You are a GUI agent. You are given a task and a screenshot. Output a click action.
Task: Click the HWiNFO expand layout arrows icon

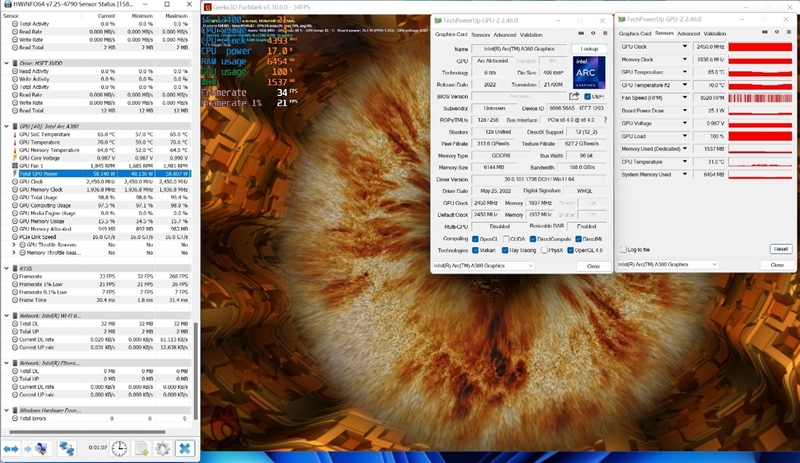(12, 449)
